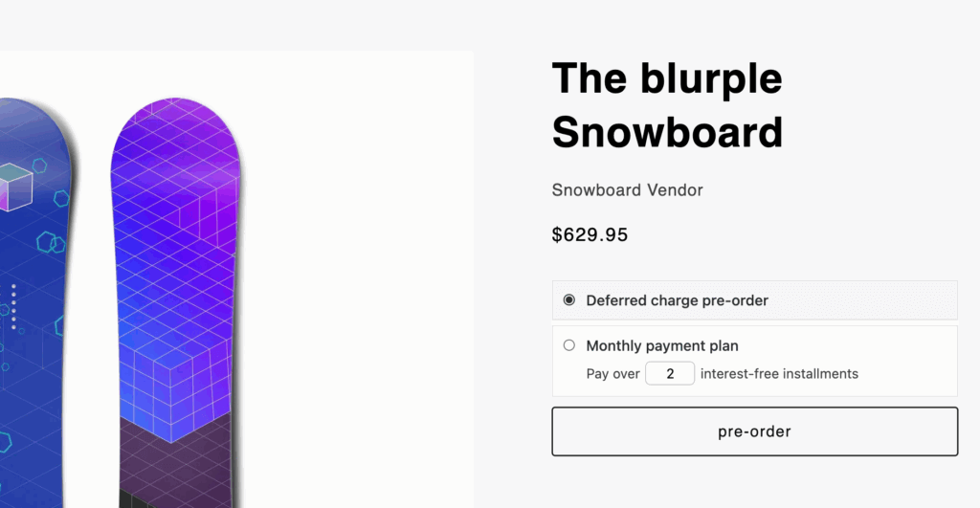Select the Deferred charge pre-order radio button
Viewport: 980px width, 508px height.
point(569,300)
